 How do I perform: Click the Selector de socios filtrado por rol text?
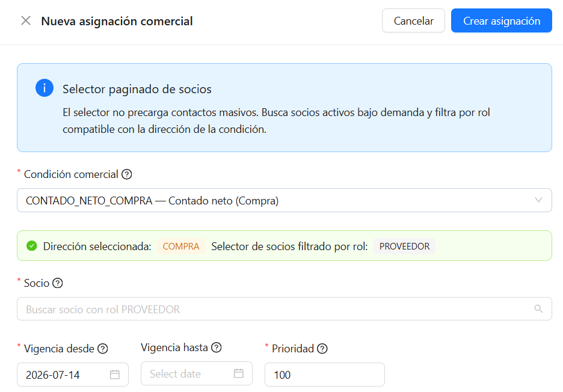tap(289, 247)
